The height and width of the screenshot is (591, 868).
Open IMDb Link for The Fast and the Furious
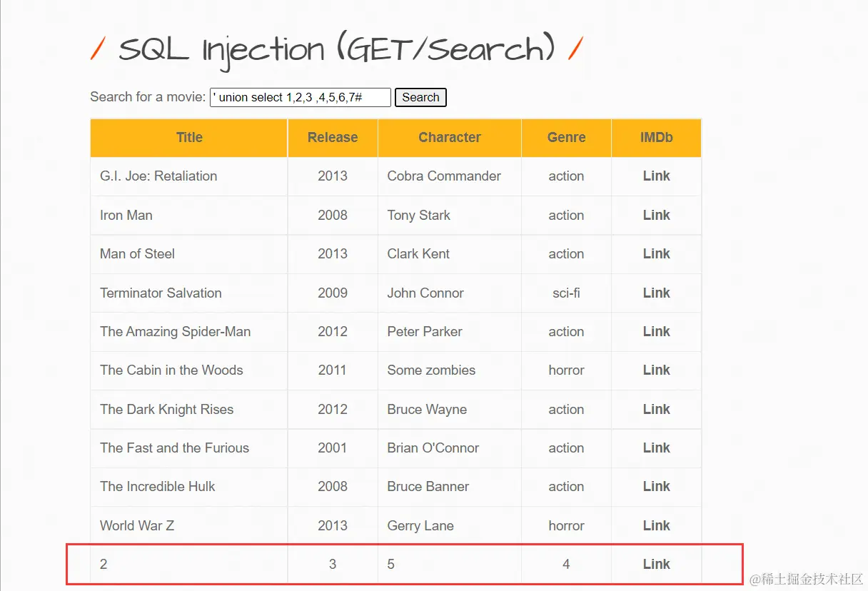pos(656,448)
